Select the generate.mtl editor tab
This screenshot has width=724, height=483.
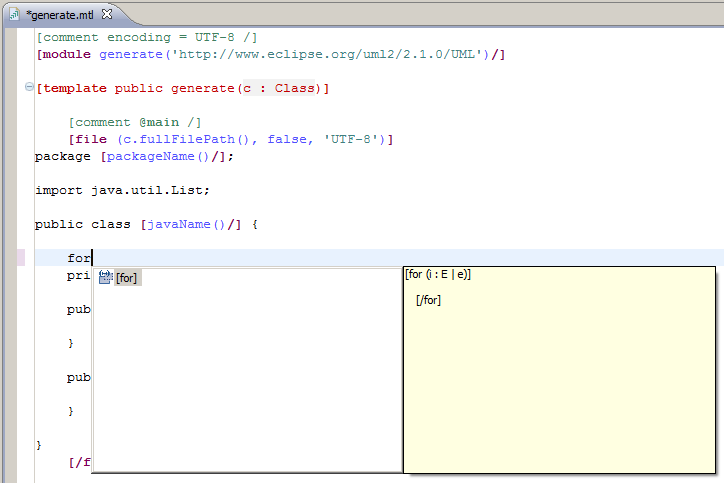pyautogui.click(x=60, y=15)
